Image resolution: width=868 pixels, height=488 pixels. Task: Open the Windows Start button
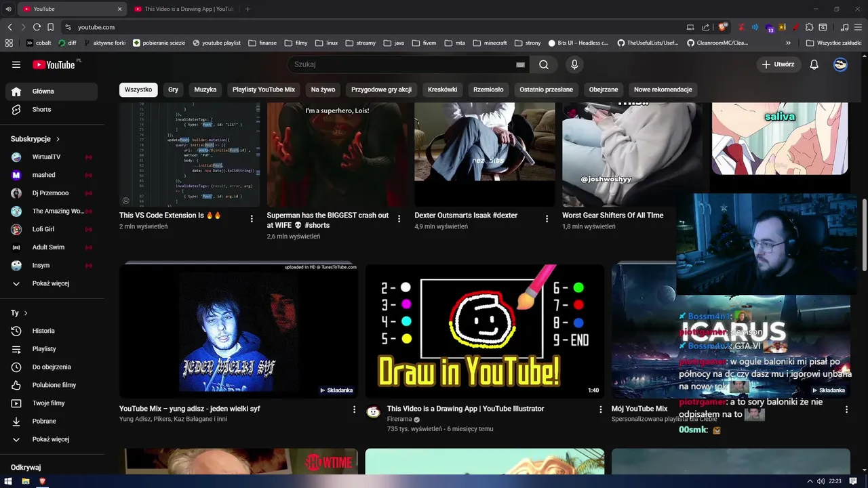pos(8,481)
